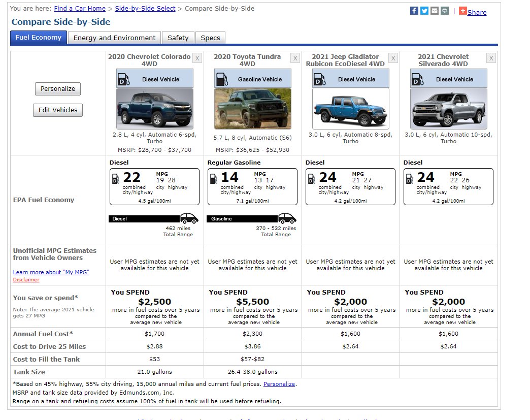Click MSRP: $28,700 - $37,700 text
The image size is (530, 420).
(154, 150)
